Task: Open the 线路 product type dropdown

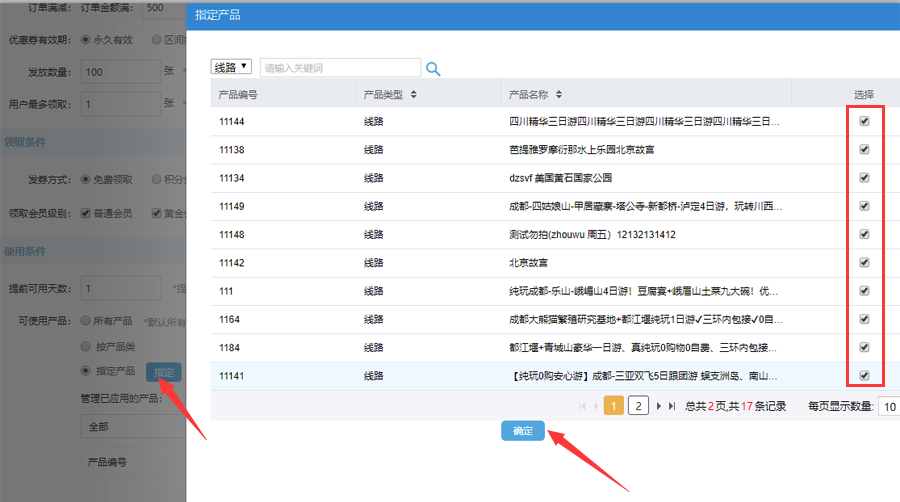Action: [230, 67]
